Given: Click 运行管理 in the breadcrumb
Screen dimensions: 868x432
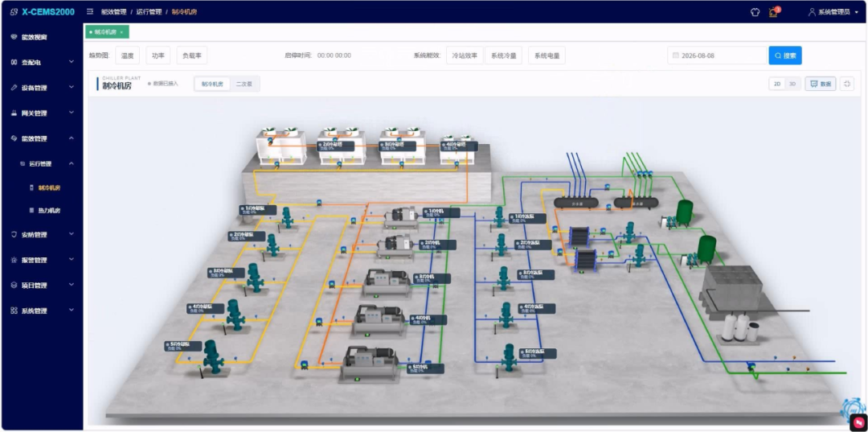Looking at the screenshot, I should click(149, 11).
